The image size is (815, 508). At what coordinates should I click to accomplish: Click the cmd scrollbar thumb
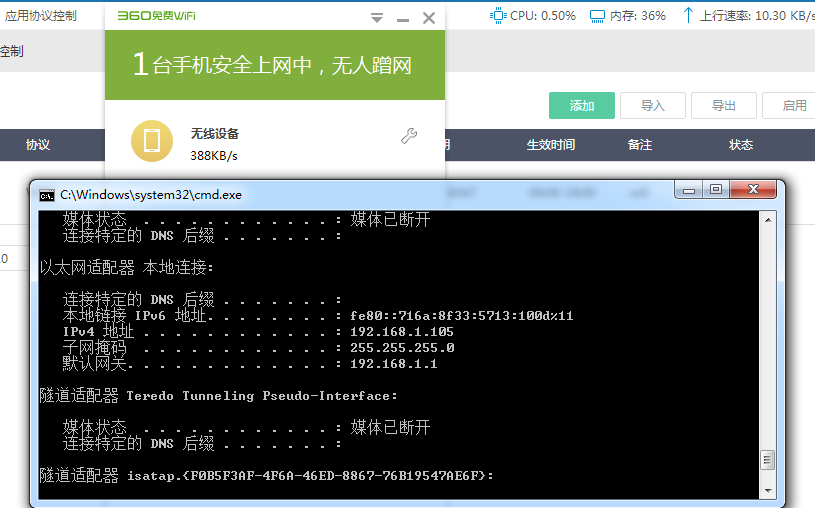[768, 460]
